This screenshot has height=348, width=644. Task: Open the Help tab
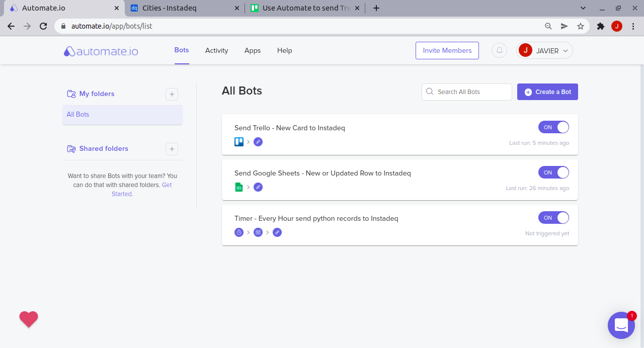[x=285, y=51]
